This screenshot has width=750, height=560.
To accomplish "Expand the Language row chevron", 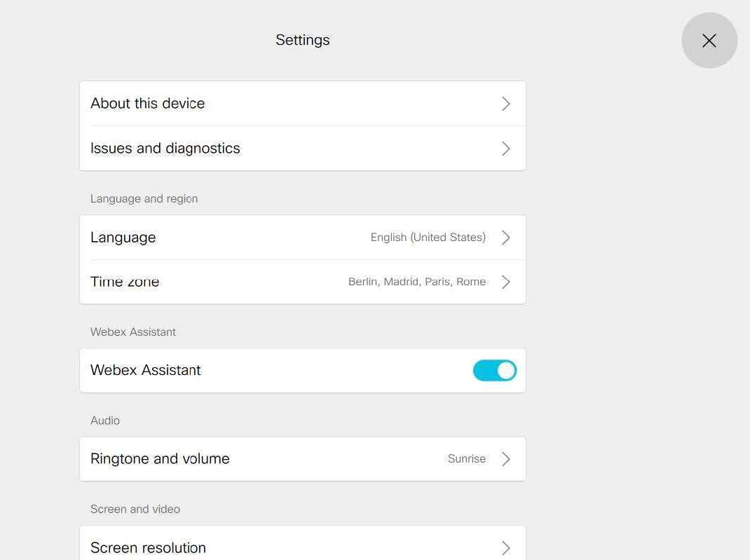I will click(x=505, y=238).
